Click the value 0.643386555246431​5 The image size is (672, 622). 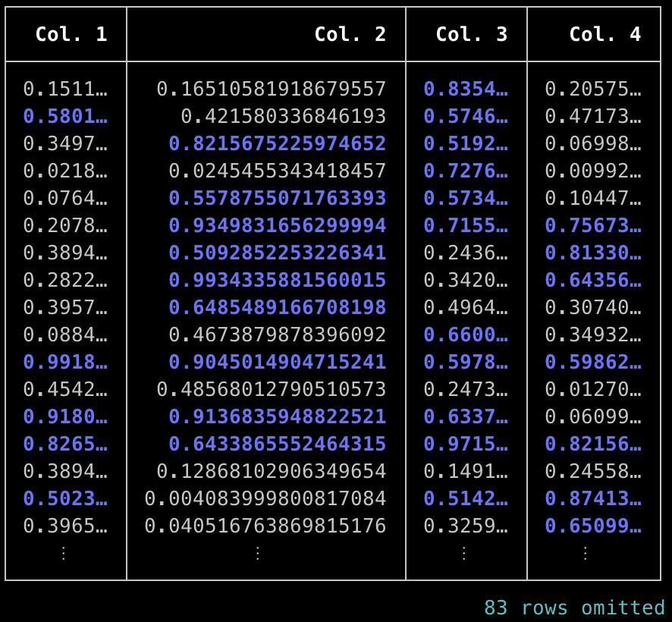click(278, 444)
